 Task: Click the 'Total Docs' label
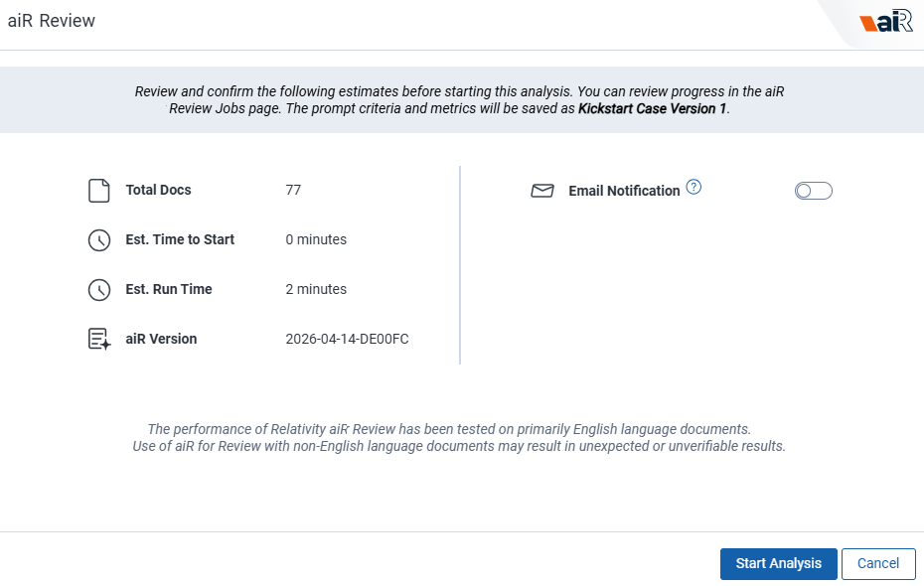click(159, 191)
